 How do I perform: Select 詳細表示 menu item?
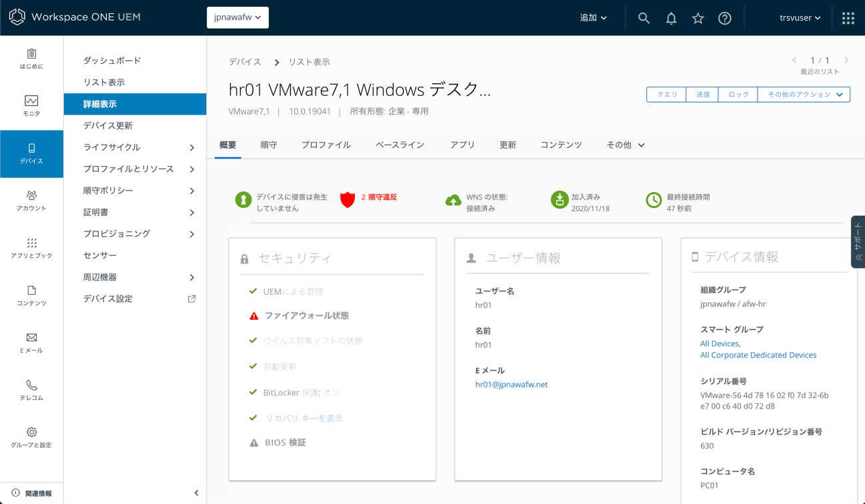coord(135,104)
